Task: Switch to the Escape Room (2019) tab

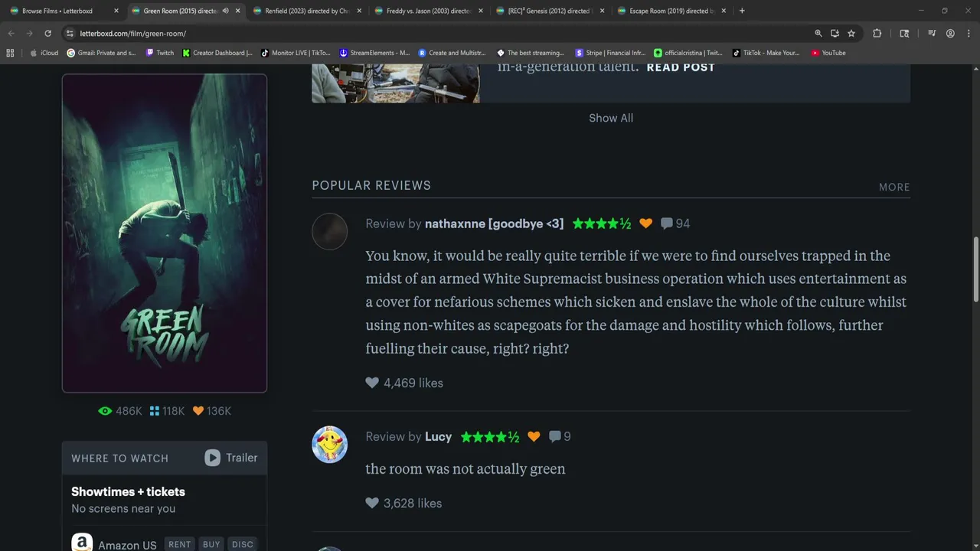Action: pos(671,11)
